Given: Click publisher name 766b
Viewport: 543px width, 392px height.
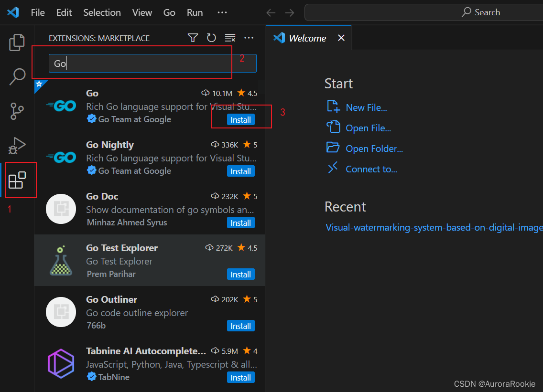Looking at the screenshot, I should click(96, 325).
